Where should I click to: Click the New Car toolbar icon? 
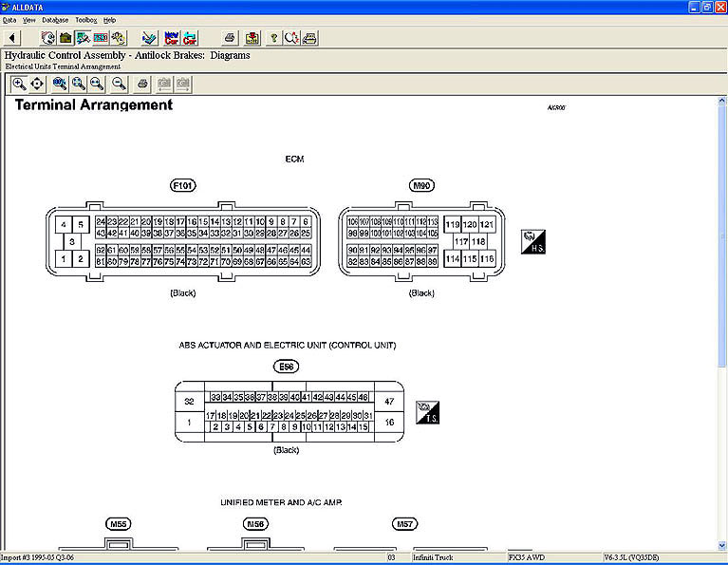172,38
